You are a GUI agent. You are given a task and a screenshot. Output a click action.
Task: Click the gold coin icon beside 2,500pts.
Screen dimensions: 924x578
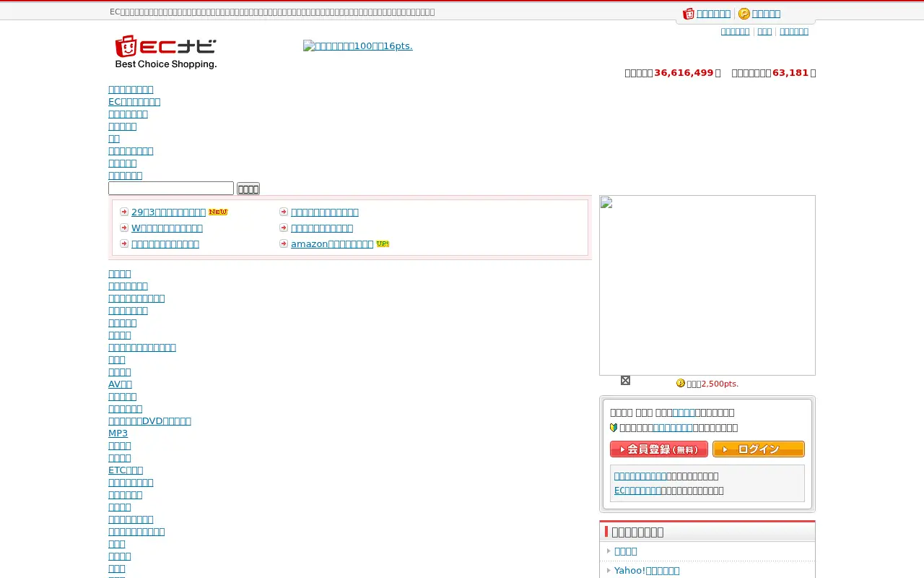pos(680,383)
